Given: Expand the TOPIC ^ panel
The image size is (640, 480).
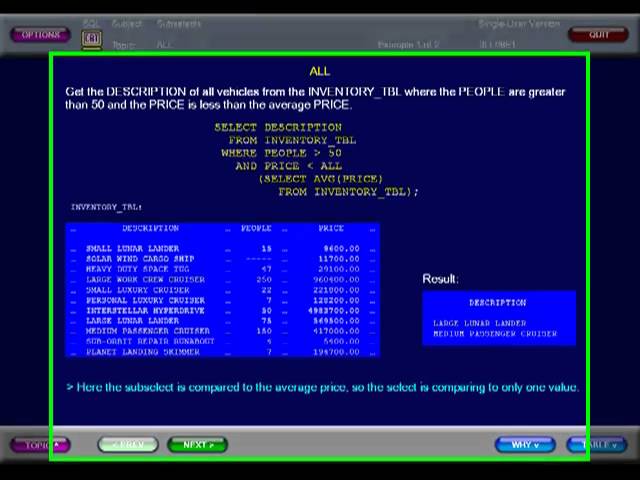Looking at the screenshot, I should [x=40, y=445].
